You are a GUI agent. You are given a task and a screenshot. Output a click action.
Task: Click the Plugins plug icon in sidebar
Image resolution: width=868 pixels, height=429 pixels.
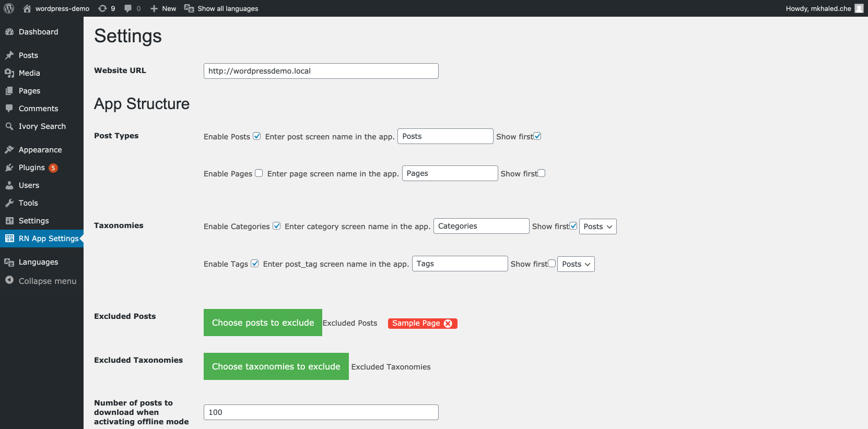click(x=9, y=168)
